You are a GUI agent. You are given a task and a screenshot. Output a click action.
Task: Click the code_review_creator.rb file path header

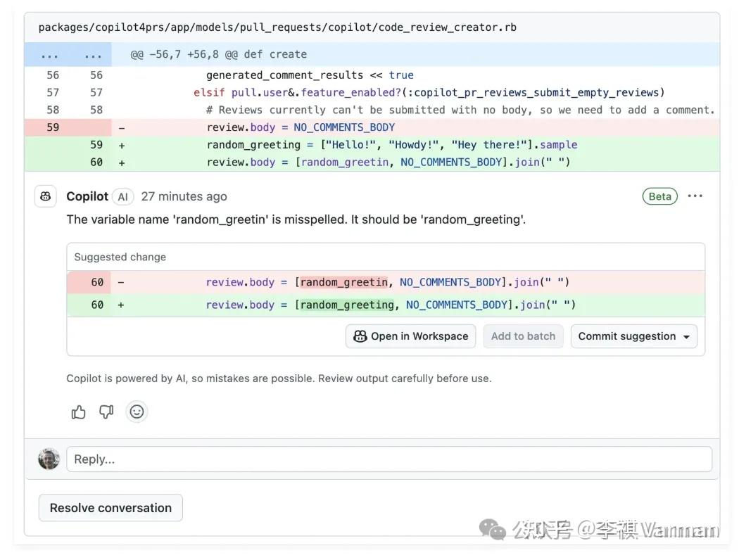tap(277, 27)
